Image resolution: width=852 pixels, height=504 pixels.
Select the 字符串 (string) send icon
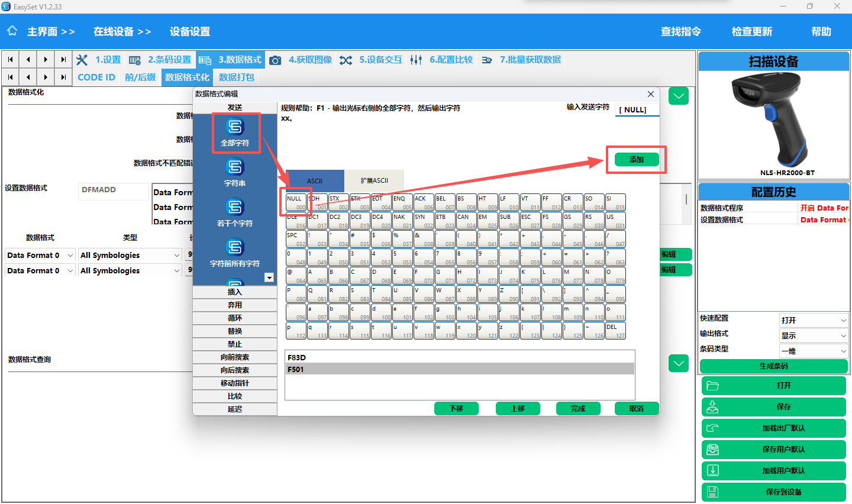click(x=235, y=167)
